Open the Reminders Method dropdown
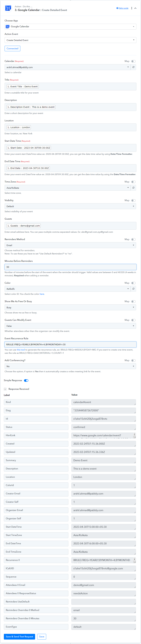The height and width of the screenshot is (644, 141). (x=70, y=245)
